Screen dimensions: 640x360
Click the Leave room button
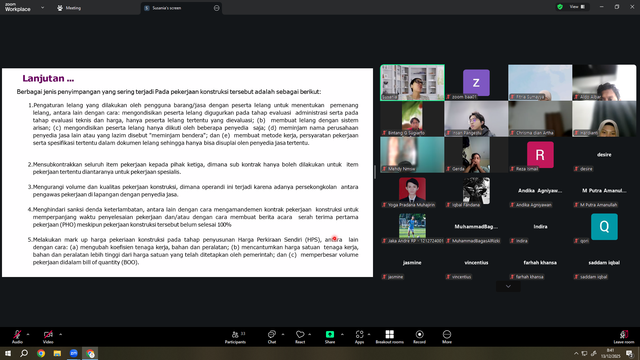[x=624, y=337]
